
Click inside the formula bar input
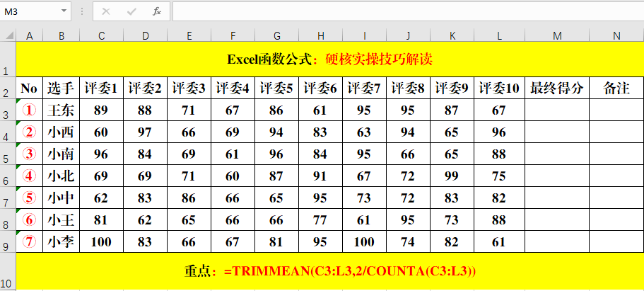408,11
